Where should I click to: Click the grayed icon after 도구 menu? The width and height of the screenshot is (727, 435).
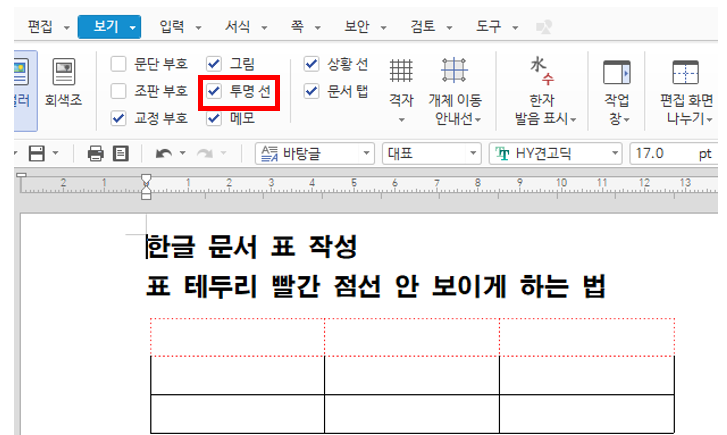tap(544, 27)
